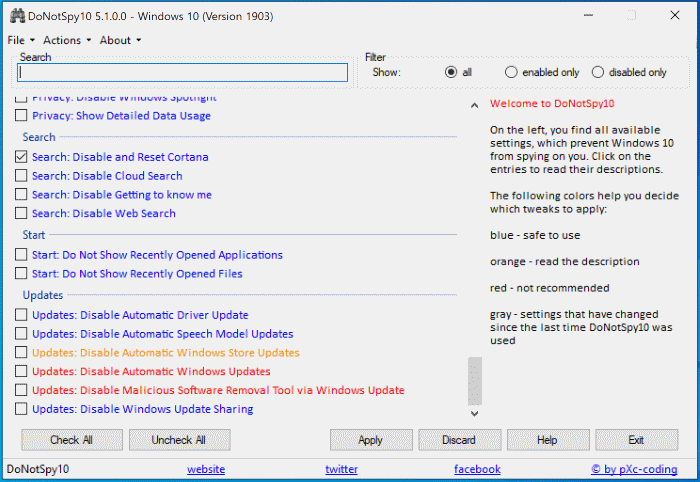
Task: Minimize the DoNotSpy10 window
Action: point(588,16)
